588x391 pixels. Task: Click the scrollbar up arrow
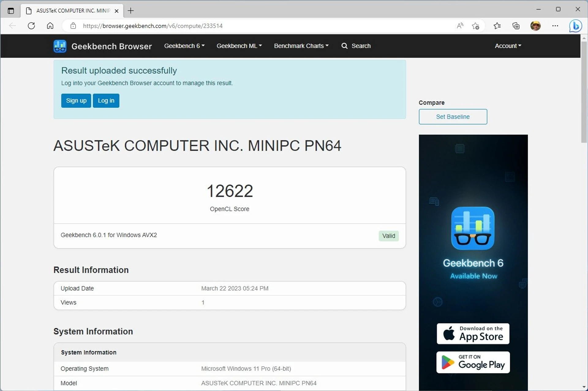click(x=584, y=38)
